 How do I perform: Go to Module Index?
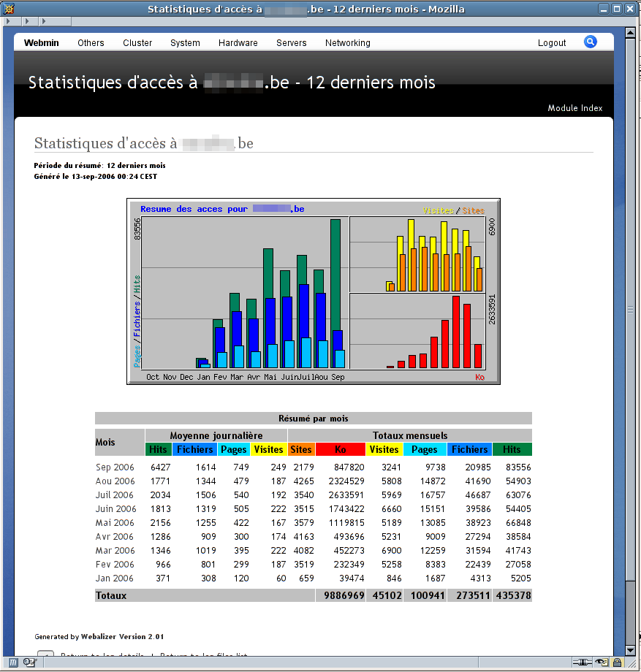[575, 108]
